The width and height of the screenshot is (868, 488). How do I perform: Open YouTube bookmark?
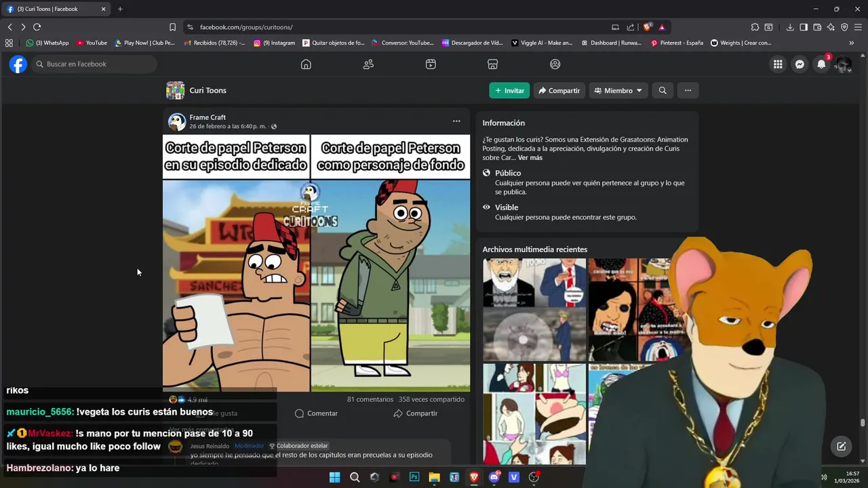coord(92,43)
